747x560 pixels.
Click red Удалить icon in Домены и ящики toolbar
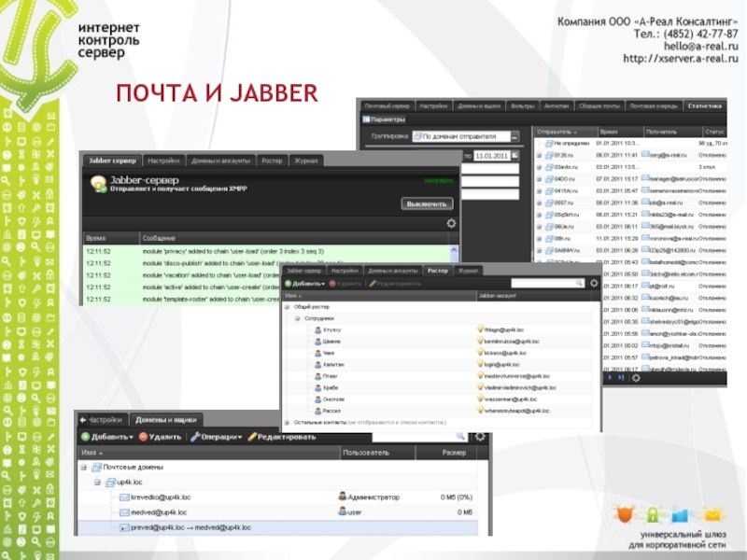[143, 437]
